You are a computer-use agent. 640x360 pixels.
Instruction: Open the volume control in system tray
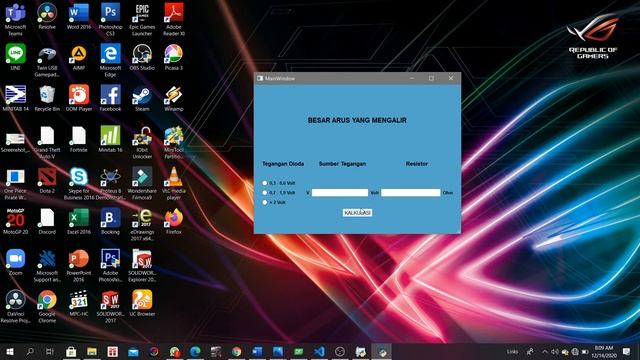pos(555,351)
